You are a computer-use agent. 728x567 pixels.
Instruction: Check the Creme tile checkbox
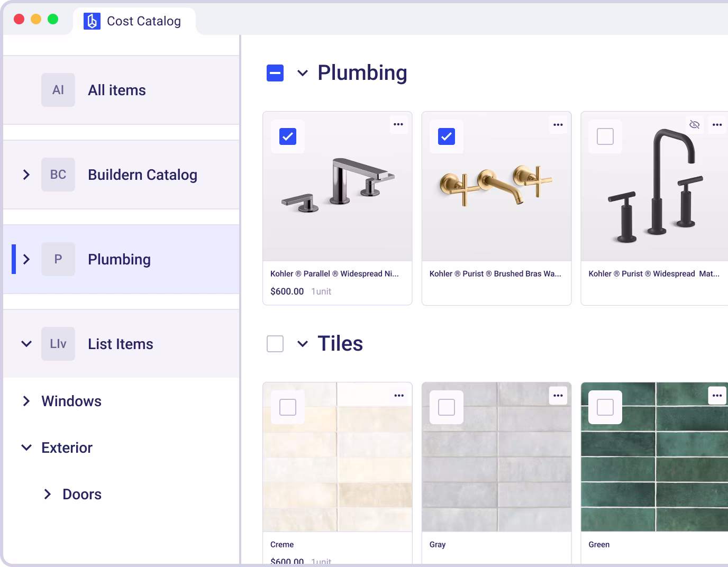[288, 407]
